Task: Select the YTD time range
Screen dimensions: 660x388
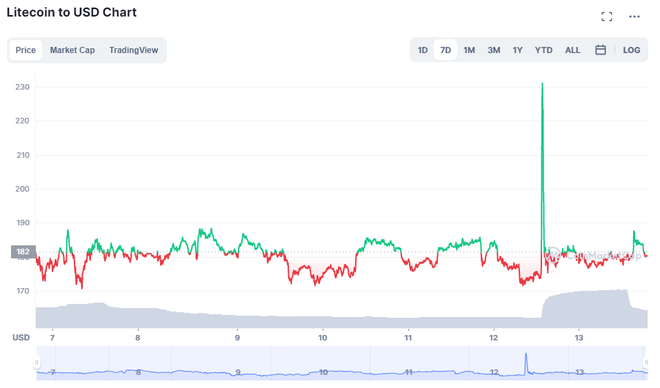Action: pos(543,50)
